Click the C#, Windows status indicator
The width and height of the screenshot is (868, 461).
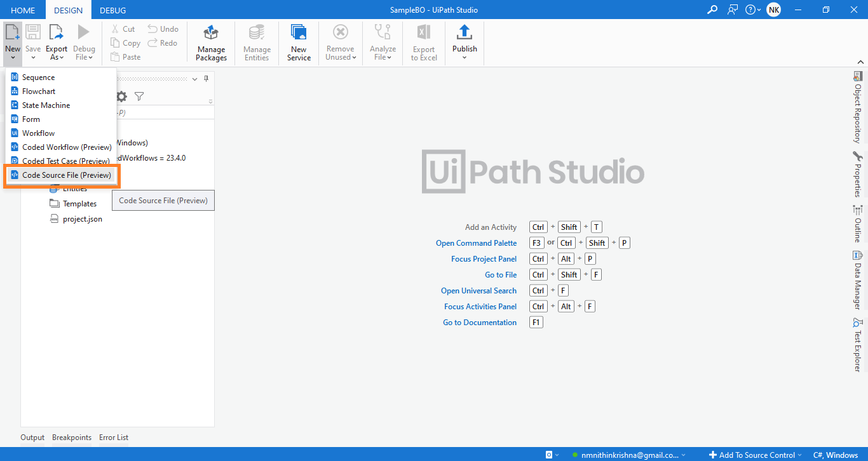836,455
